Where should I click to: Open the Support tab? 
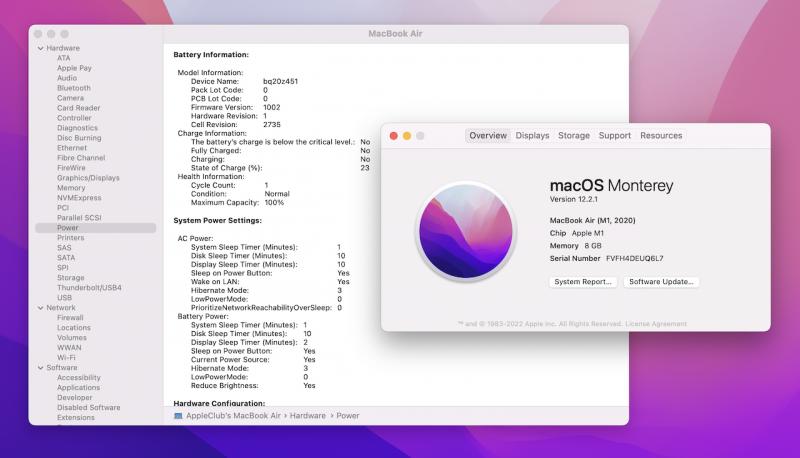[x=614, y=136]
